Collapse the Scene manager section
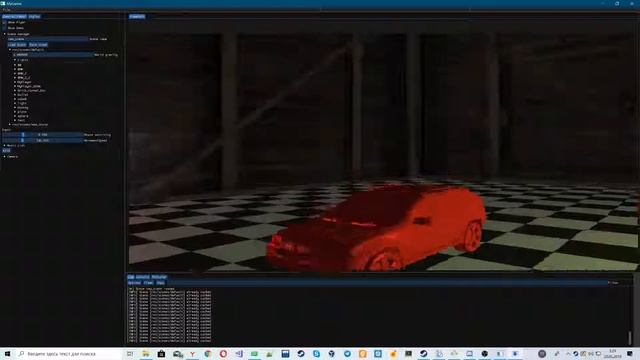 click(4, 34)
